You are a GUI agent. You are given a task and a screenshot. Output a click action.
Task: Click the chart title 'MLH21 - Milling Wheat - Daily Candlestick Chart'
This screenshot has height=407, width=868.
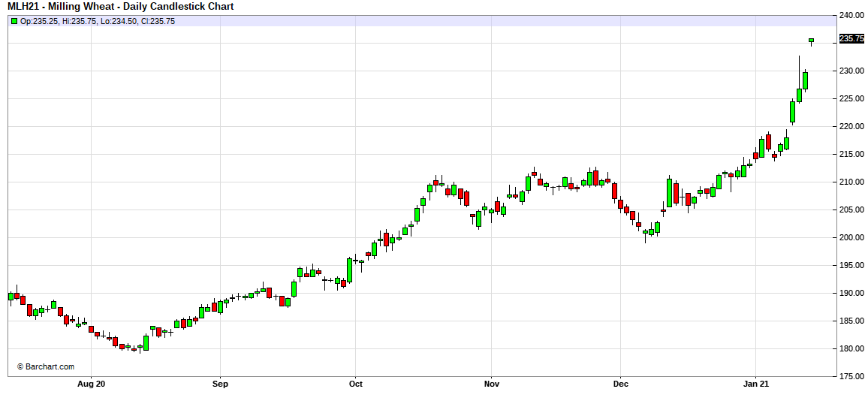[120, 7]
